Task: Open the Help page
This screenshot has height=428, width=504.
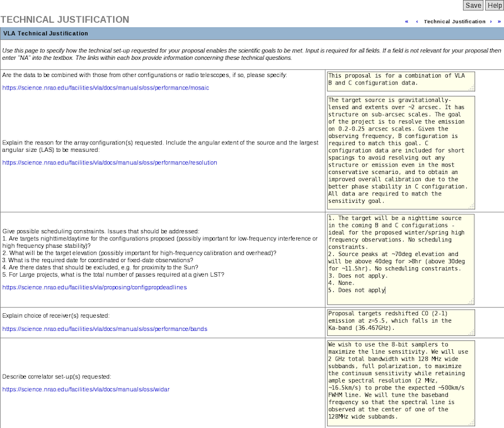Action: point(494,5)
